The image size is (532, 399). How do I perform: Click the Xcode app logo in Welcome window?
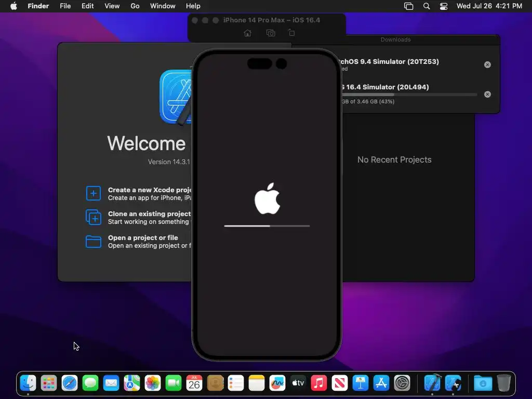176,97
